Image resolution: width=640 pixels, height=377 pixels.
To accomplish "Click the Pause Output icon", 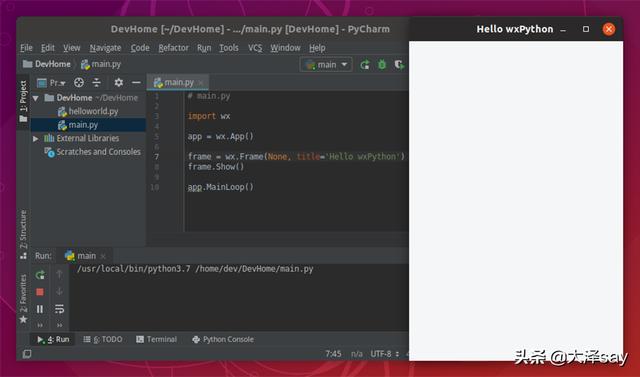I will tap(40, 309).
